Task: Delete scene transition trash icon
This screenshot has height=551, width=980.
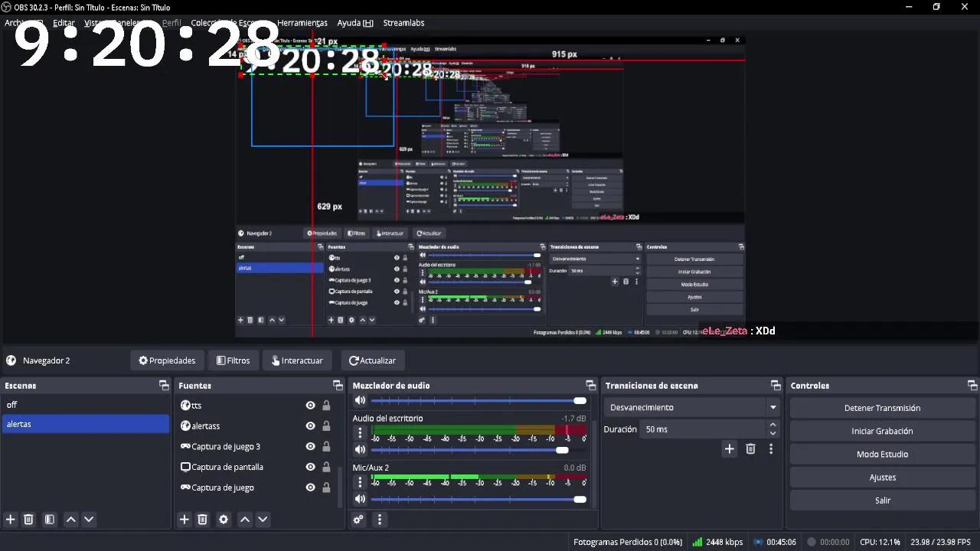Action: click(750, 449)
